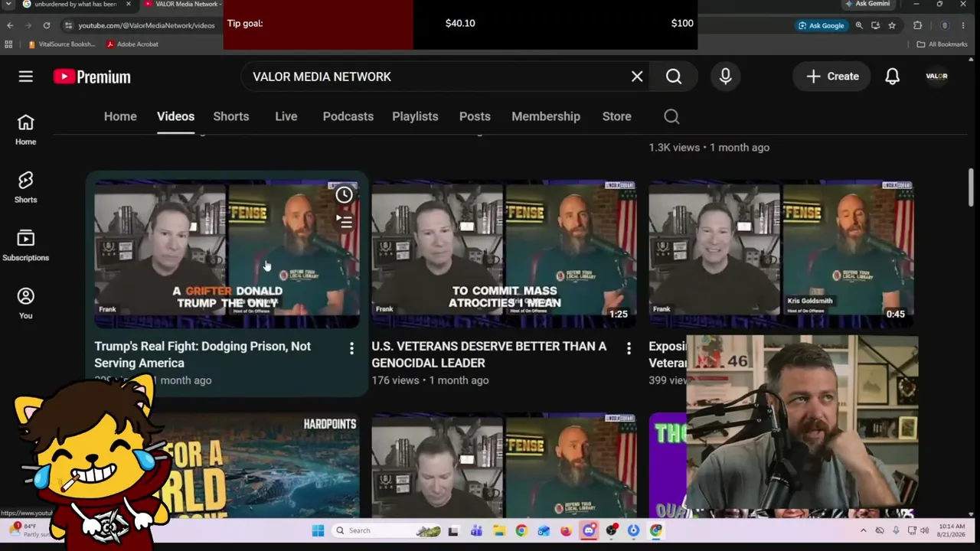This screenshot has height=551, width=980.
Task: Open YouTube notifications bell
Action: tap(892, 77)
